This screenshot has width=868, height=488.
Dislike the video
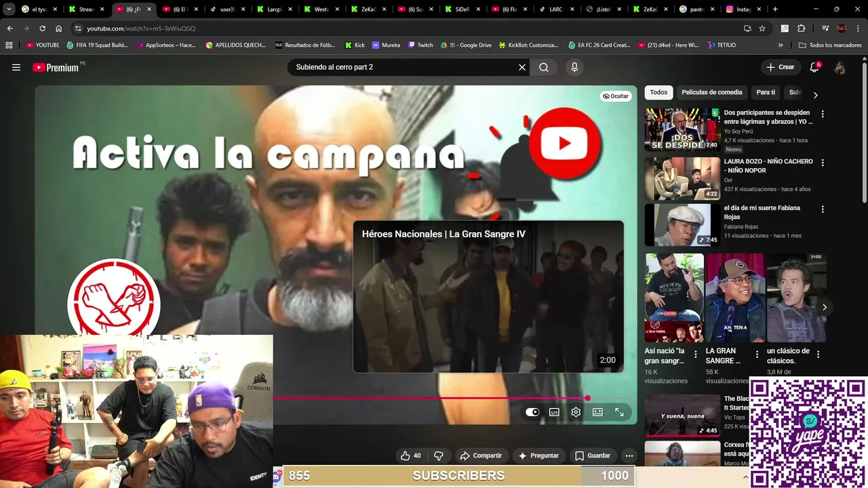pos(439,455)
